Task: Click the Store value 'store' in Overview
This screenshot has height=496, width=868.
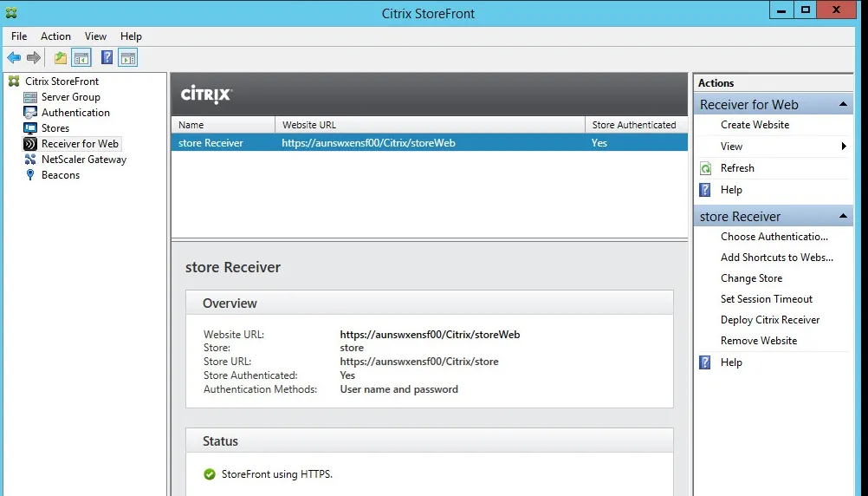Action: [352, 348]
